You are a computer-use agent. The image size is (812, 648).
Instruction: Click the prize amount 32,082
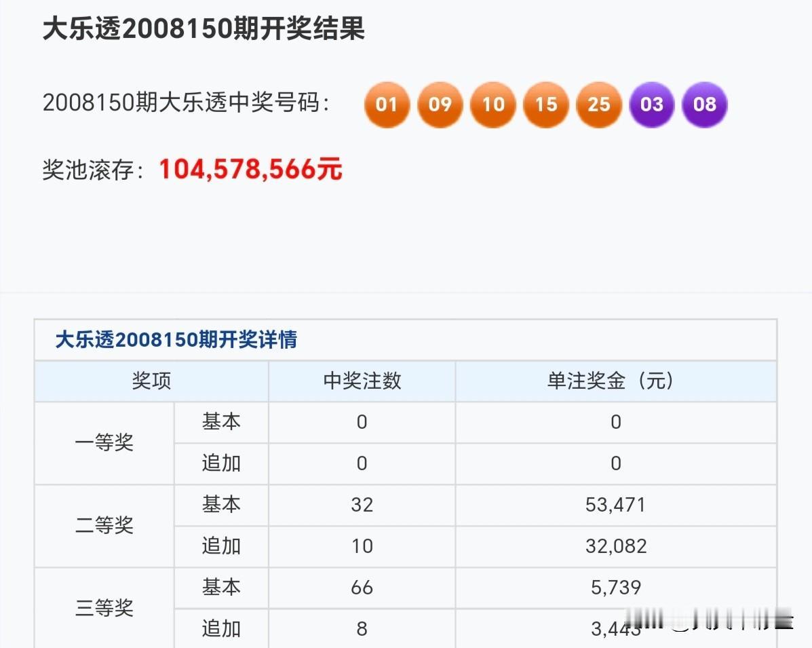616,546
